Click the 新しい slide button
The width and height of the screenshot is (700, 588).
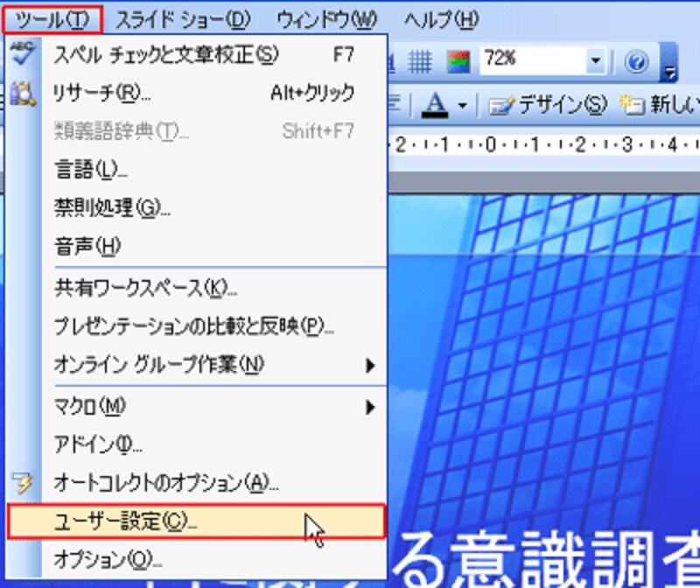click(x=659, y=105)
